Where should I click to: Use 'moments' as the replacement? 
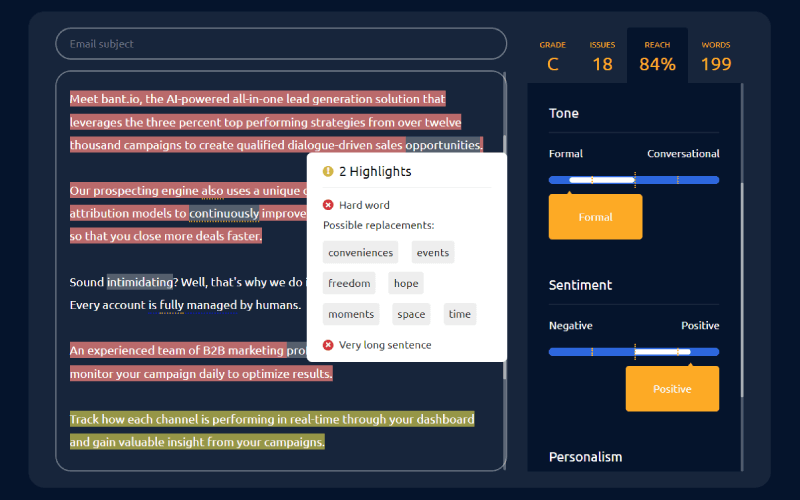(x=351, y=314)
